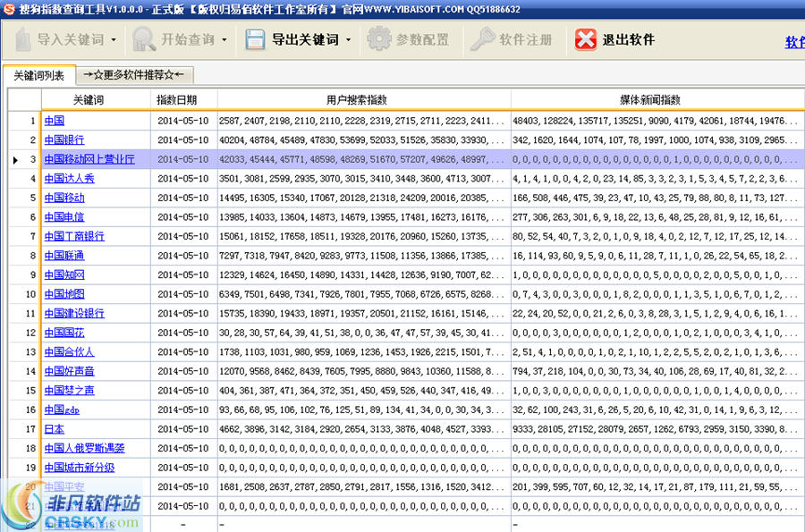Click the row 3 arrow indicator
805x532 pixels.
coord(15,160)
